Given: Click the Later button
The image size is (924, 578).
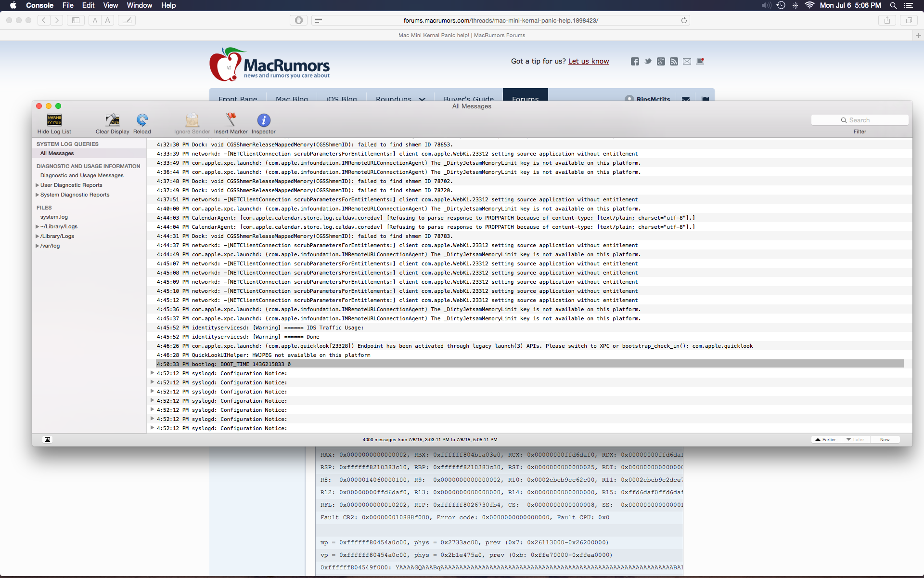Looking at the screenshot, I should pos(855,439).
